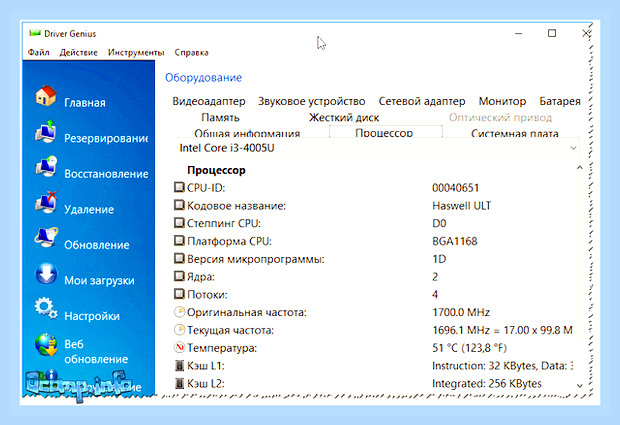
Task: Select the Удаление uninstall icon
Action: 46,203
